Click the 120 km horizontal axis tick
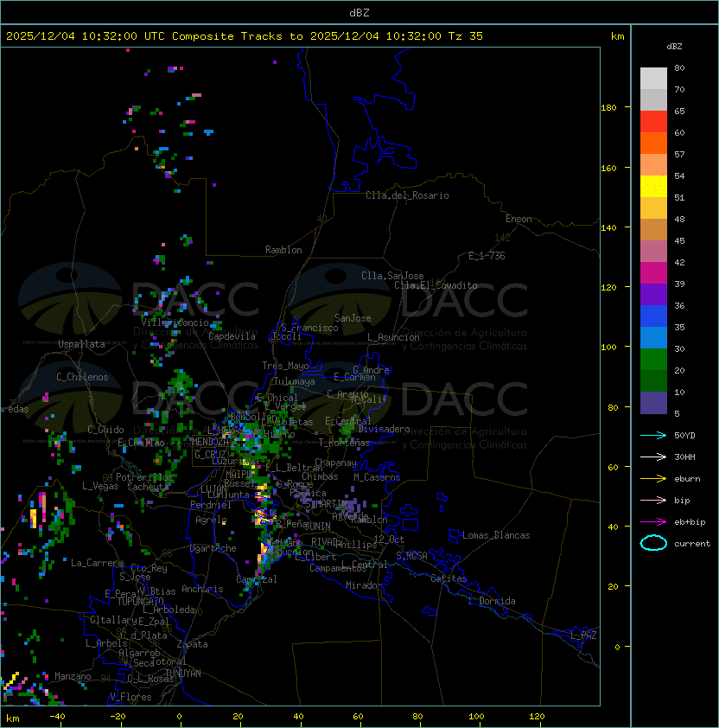The image size is (719, 728). pyautogui.click(x=537, y=717)
